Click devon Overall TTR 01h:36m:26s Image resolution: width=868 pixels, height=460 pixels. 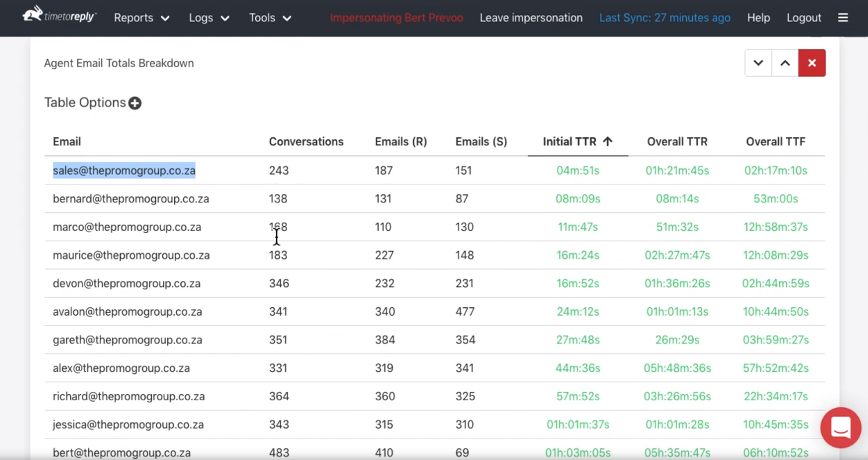click(677, 283)
